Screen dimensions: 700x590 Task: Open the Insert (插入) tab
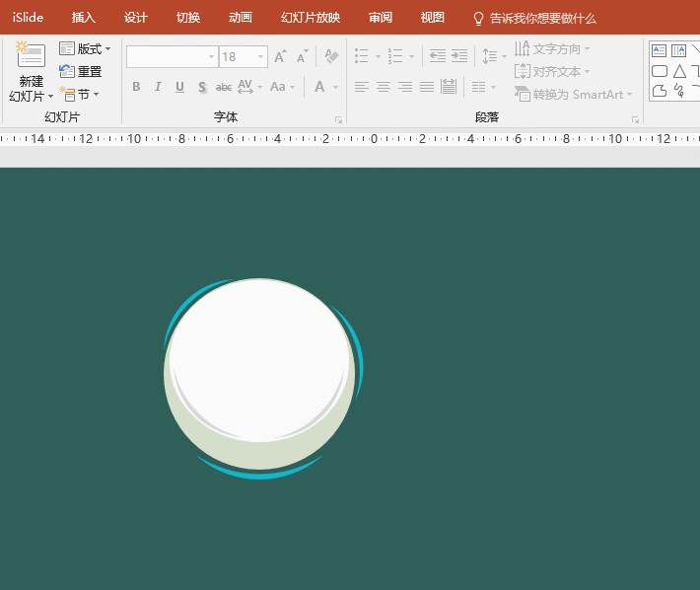tap(84, 18)
